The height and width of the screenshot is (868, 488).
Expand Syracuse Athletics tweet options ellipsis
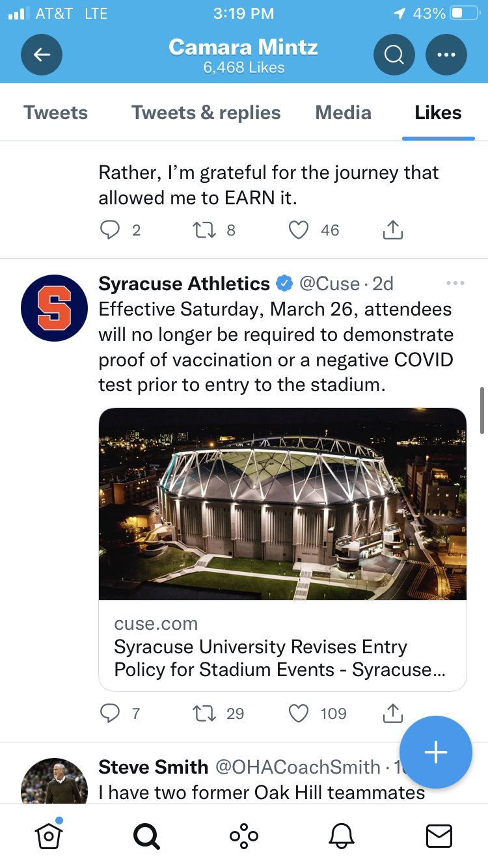pos(455,283)
